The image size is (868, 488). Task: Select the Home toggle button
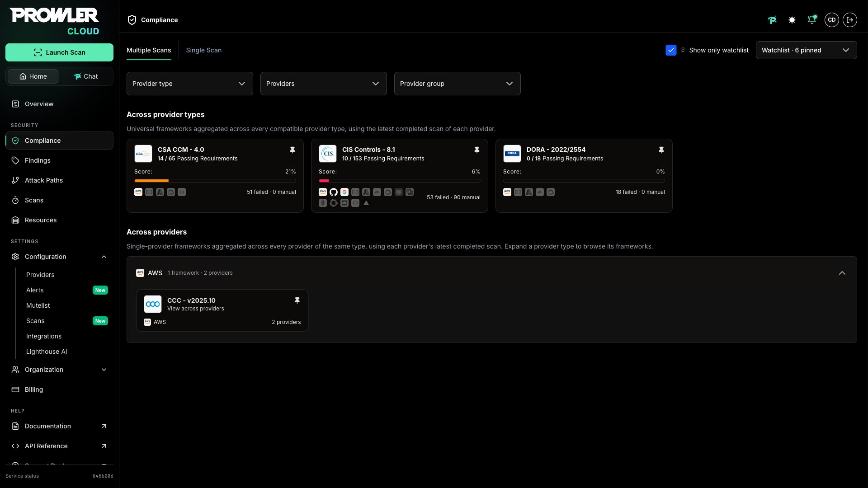point(33,76)
